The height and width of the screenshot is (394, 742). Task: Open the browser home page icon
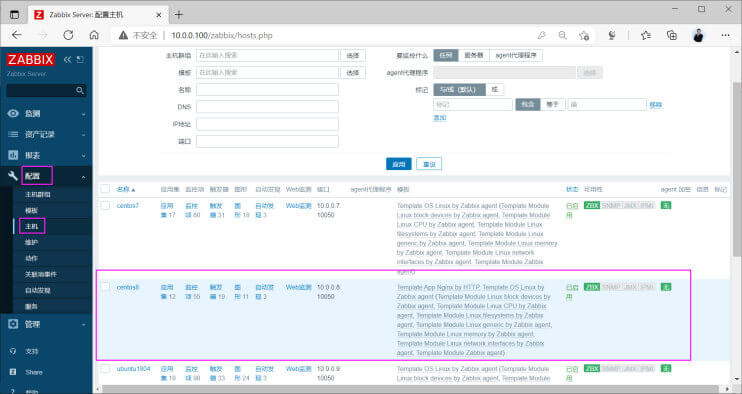(94, 35)
